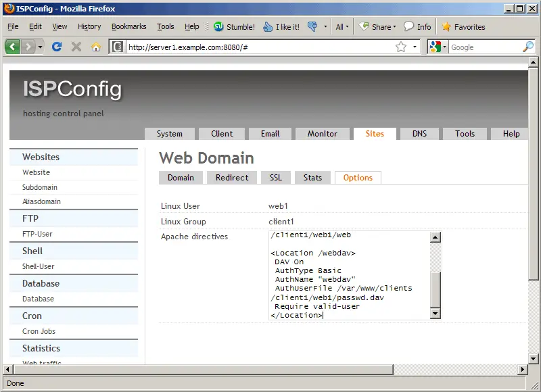
Task: Select the Domain tab of Web Domain
Action: pyautogui.click(x=181, y=178)
